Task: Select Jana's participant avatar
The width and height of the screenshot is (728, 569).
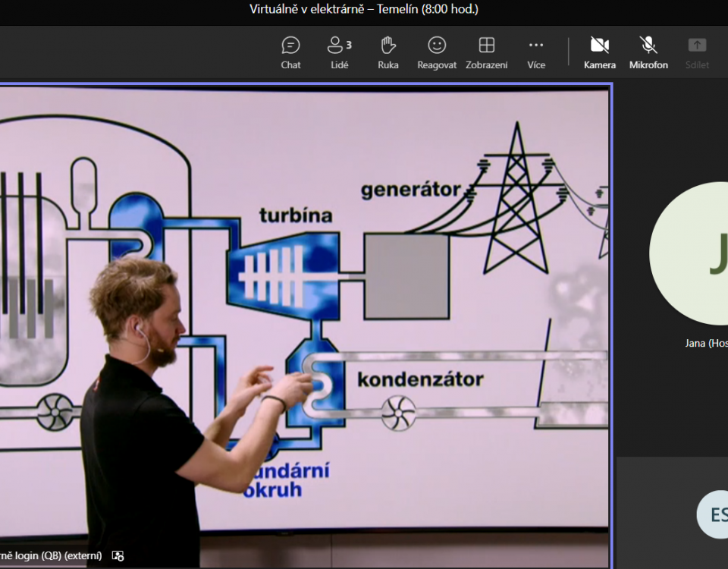Action: point(689,253)
